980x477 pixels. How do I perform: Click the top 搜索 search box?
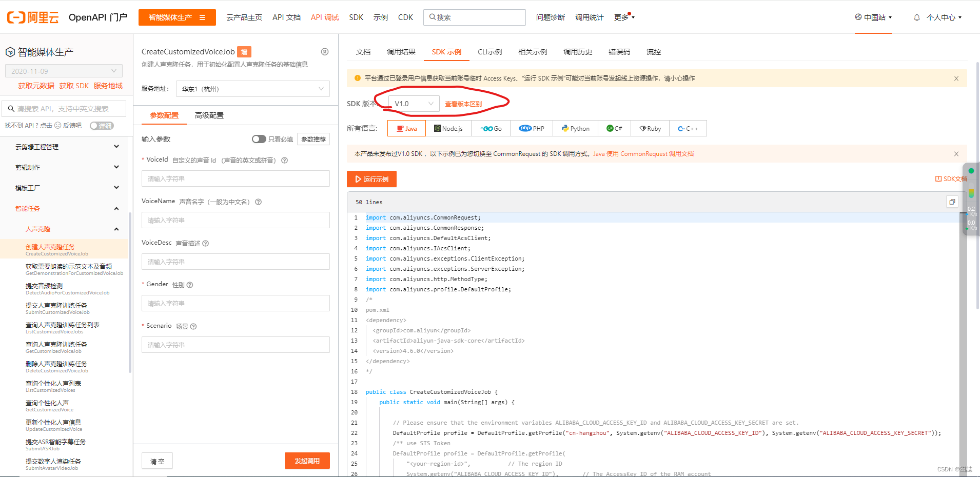point(475,17)
